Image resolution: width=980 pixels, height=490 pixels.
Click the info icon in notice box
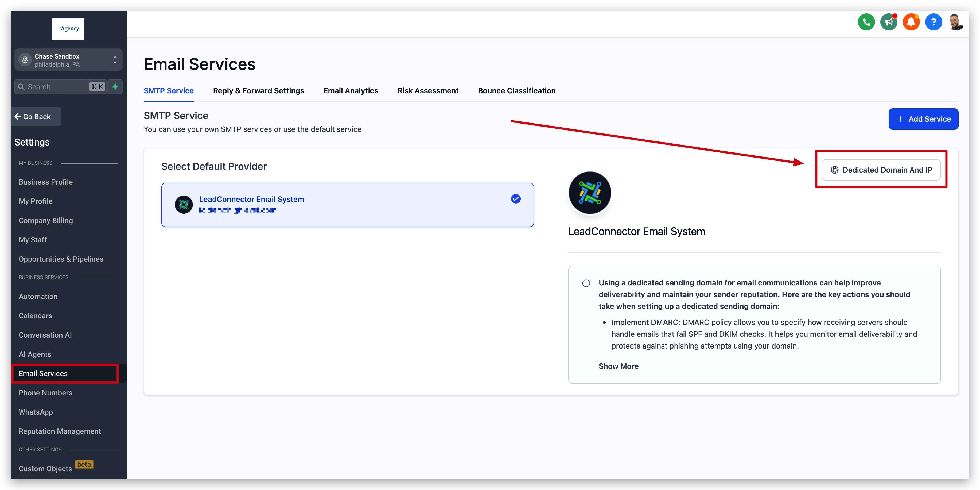click(x=586, y=283)
